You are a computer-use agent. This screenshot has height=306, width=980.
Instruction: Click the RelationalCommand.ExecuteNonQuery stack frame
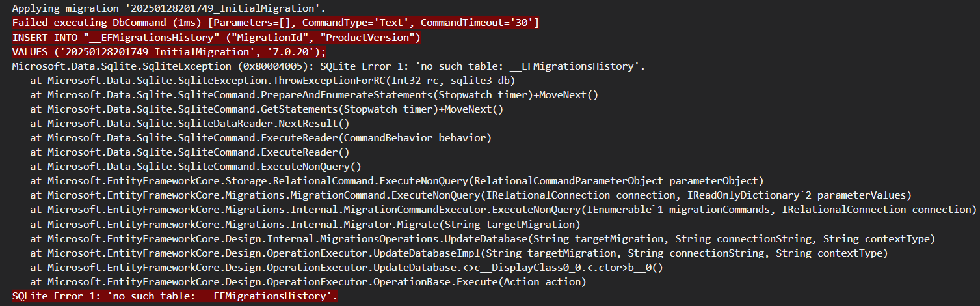(397, 181)
